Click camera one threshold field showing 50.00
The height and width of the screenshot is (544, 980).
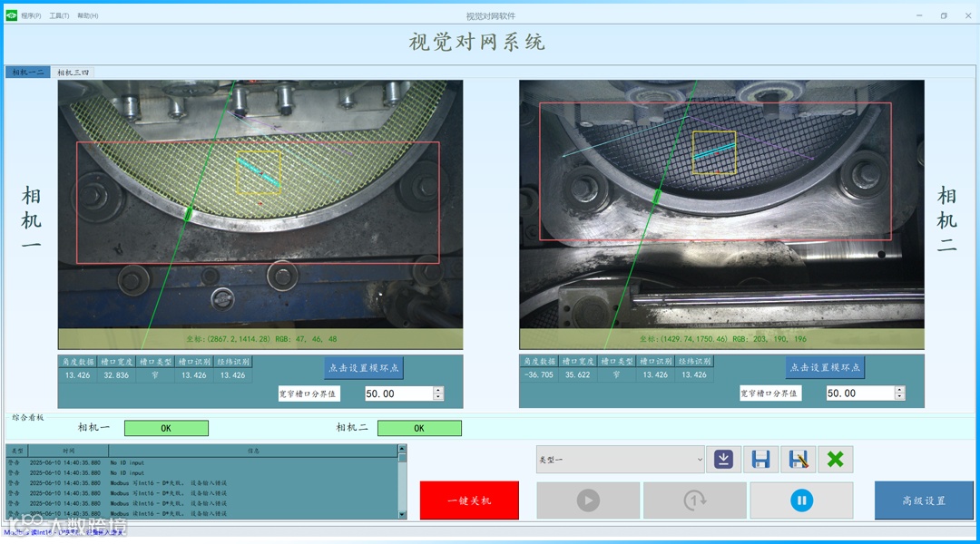click(x=398, y=393)
